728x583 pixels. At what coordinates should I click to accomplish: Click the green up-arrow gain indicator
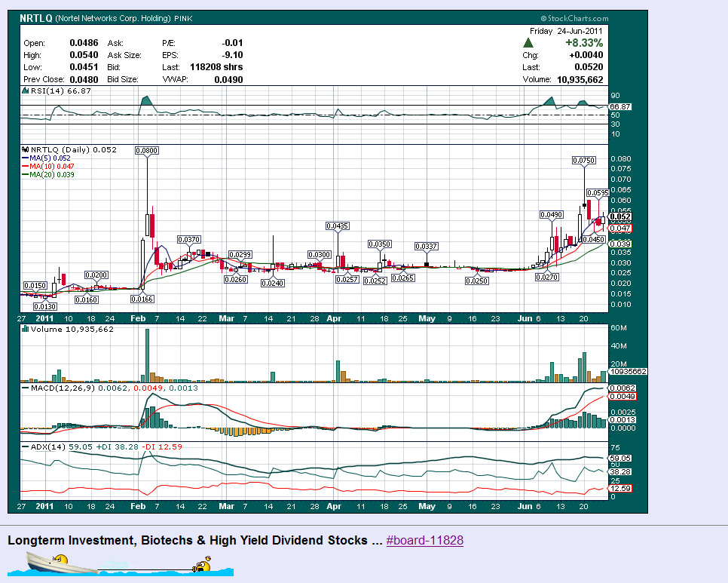coord(528,44)
